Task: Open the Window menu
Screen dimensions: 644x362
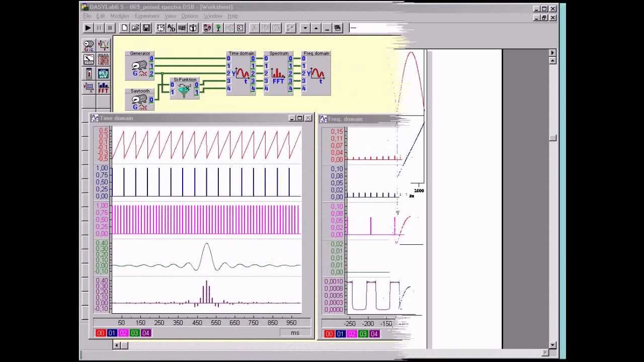Action: [213, 16]
